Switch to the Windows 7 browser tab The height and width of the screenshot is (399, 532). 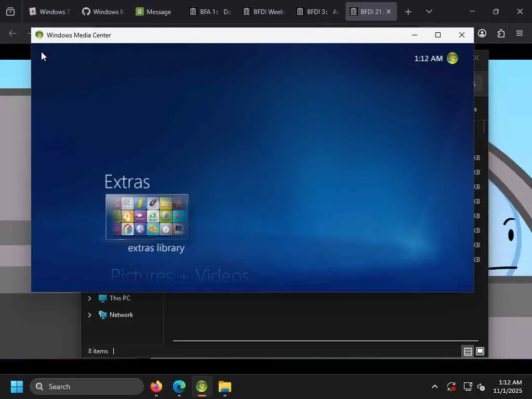point(50,11)
